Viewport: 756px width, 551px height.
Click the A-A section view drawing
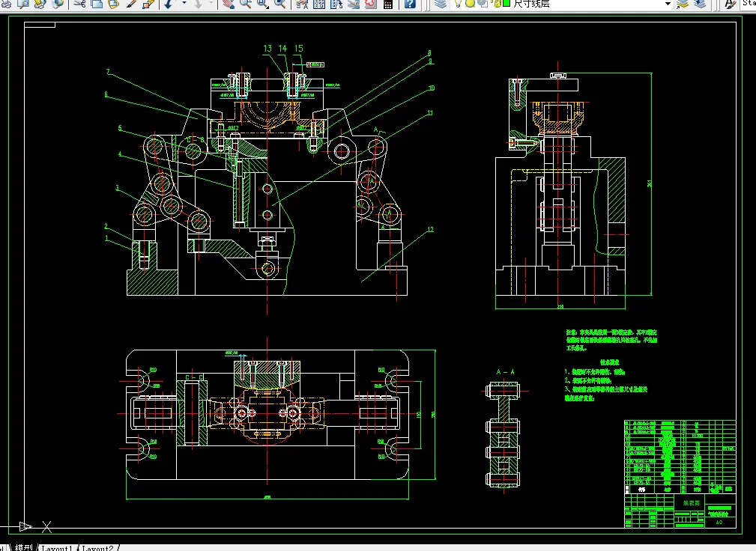(503, 434)
